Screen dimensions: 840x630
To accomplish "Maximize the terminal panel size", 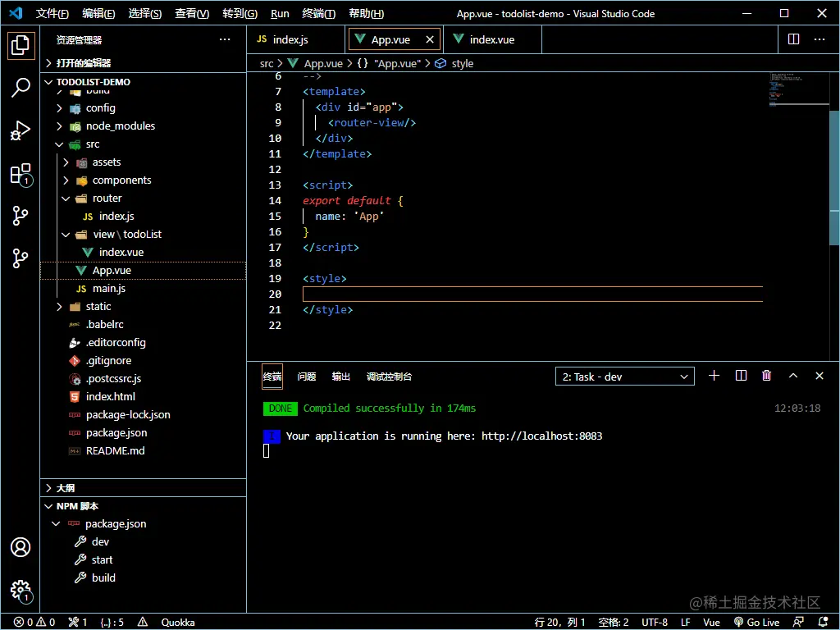I will (x=793, y=376).
